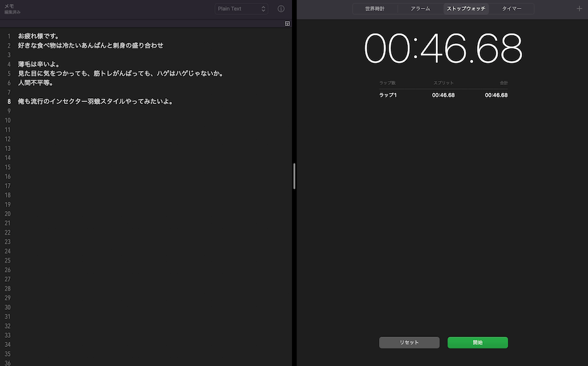Image resolution: width=588 pixels, height=366 pixels.
Task: Click the 00:46.68 stopwatch time display
Action: click(443, 48)
